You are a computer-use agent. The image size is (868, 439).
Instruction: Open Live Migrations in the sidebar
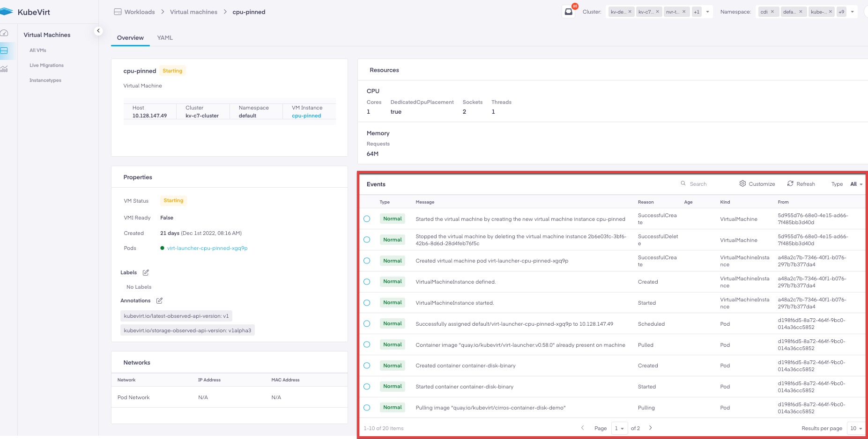click(x=46, y=66)
